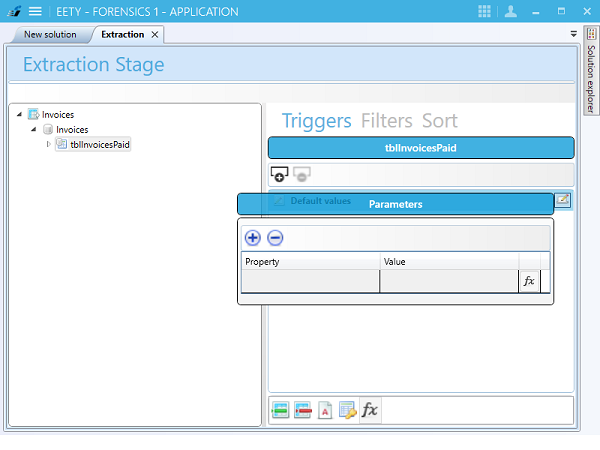Open the tab list dropdown arrow
Image resolution: width=600 pixels, height=450 pixels.
coord(573,34)
